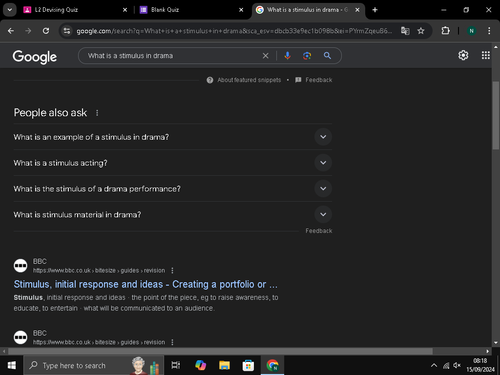Image resolution: width=500 pixels, height=375 pixels.
Task: Expand 'What is an example of a stimulus in drama?'
Action: (173, 137)
